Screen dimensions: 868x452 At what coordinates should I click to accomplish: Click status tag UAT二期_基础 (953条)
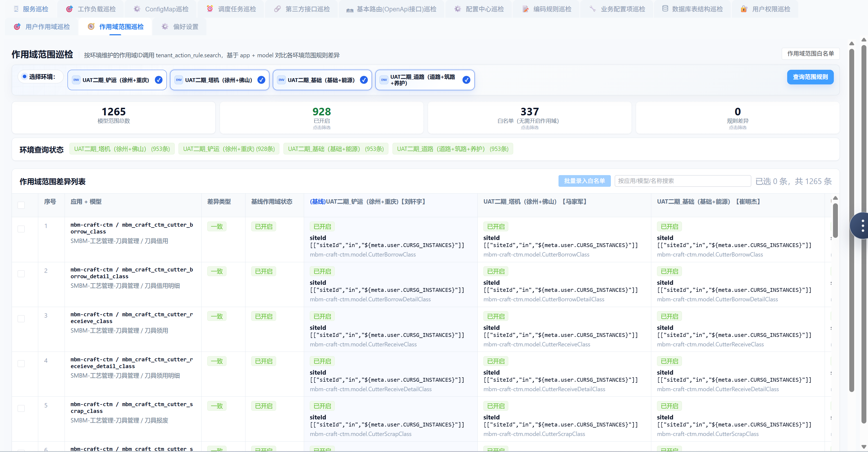[x=336, y=149]
